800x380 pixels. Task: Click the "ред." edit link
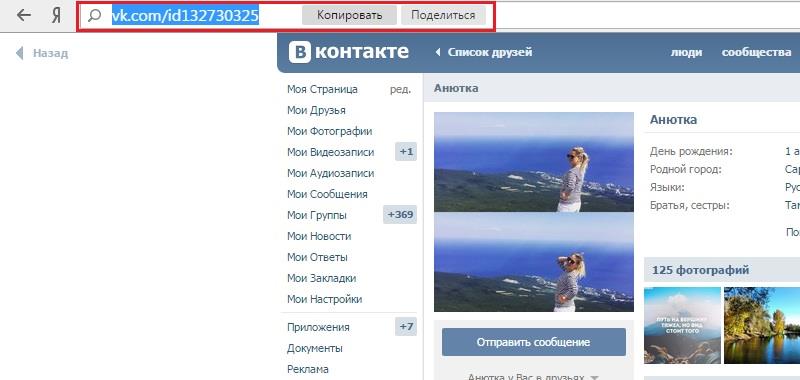pyautogui.click(x=400, y=90)
